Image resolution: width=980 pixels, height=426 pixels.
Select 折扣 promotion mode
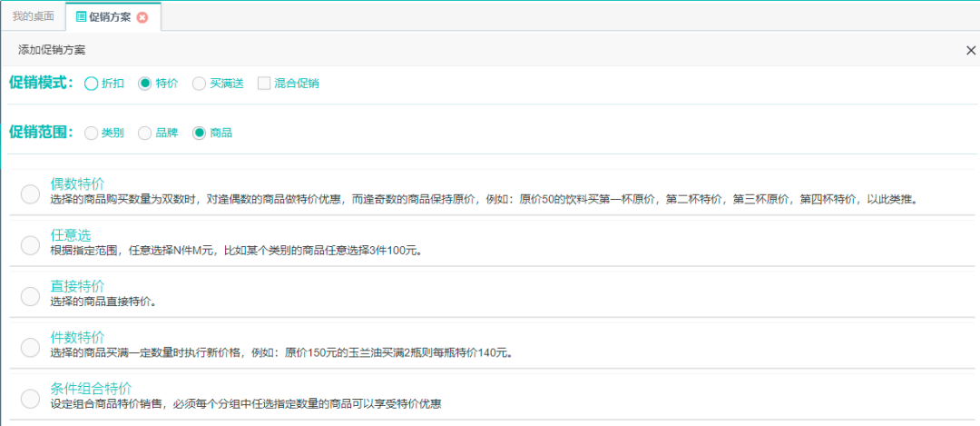91,84
